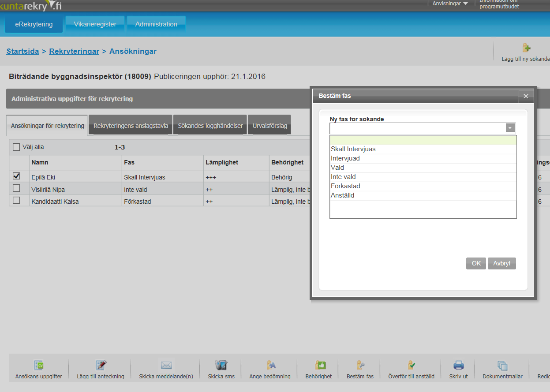Click the +++ Lämplighet value
550x392 pixels.
pos(211,177)
